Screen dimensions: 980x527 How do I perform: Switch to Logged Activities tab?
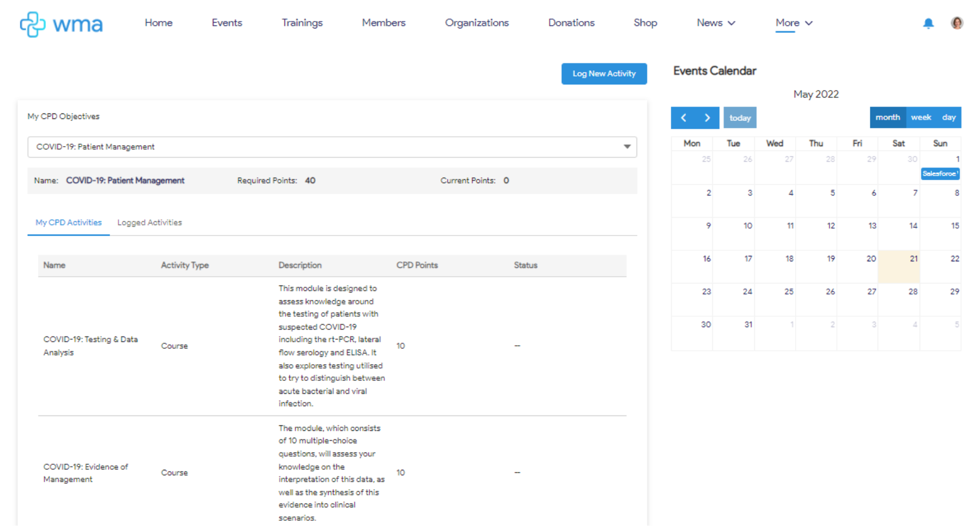pos(150,223)
